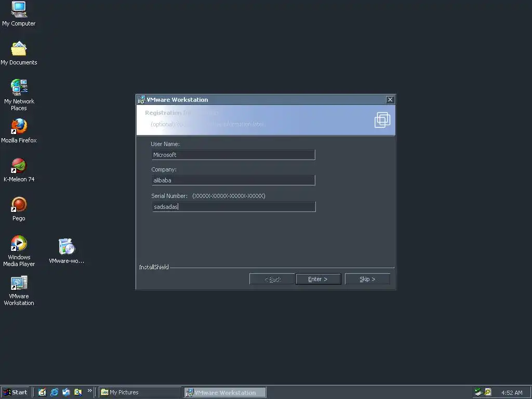Viewport: 532px width, 399px height.
Task: Click the InstallShield label
Action: (x=154, y=267)
